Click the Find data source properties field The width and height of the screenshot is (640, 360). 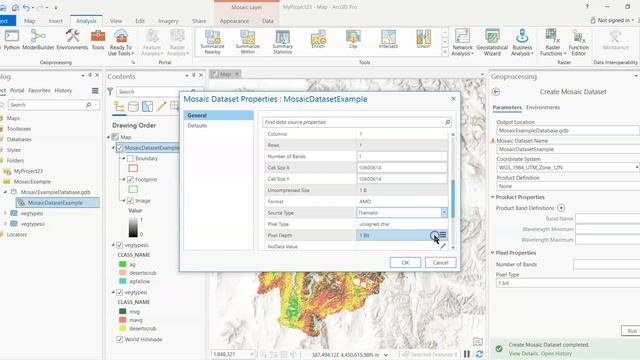point(357,122)
